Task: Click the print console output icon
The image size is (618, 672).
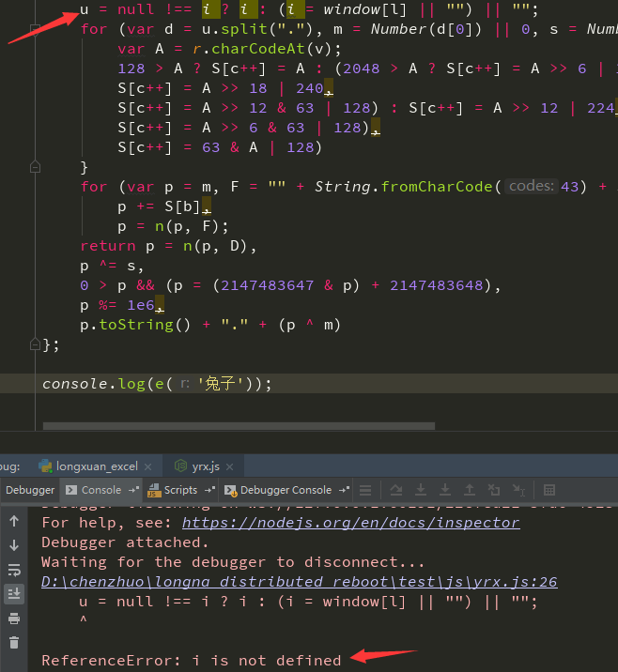Action: tap(14, 619)
